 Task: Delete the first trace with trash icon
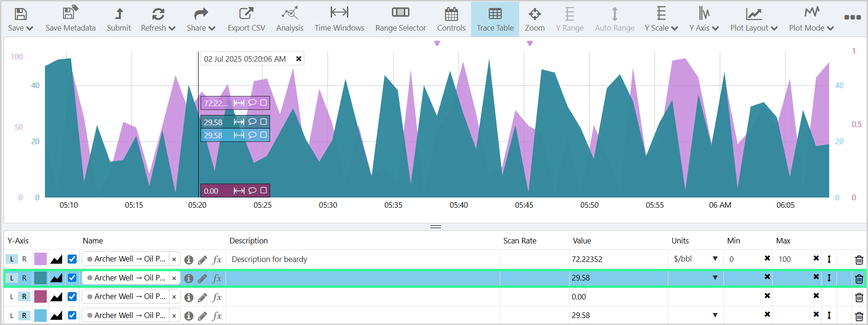[x=859, y=260]
